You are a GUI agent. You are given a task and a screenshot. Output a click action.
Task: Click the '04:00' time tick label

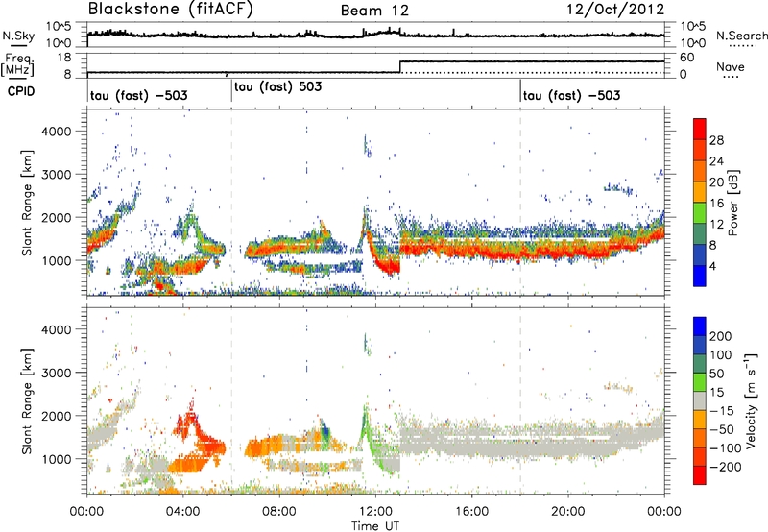click(x=182, y=512)
